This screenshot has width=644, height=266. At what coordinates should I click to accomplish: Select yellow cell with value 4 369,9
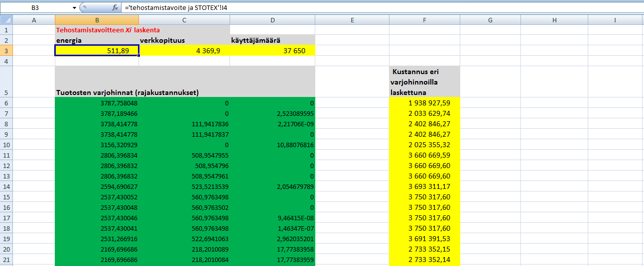click(x=184, y=51)
